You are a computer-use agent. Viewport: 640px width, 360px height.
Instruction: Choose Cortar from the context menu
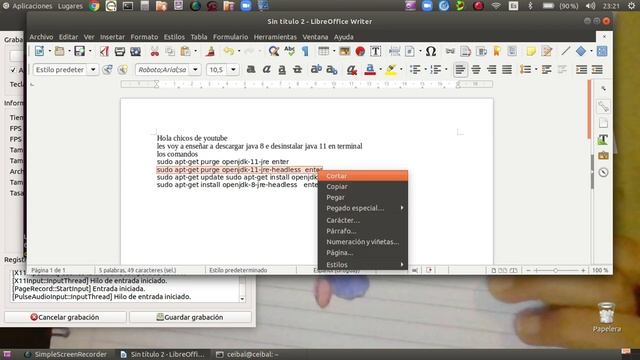pyautogui.click(x=362, y=176)
